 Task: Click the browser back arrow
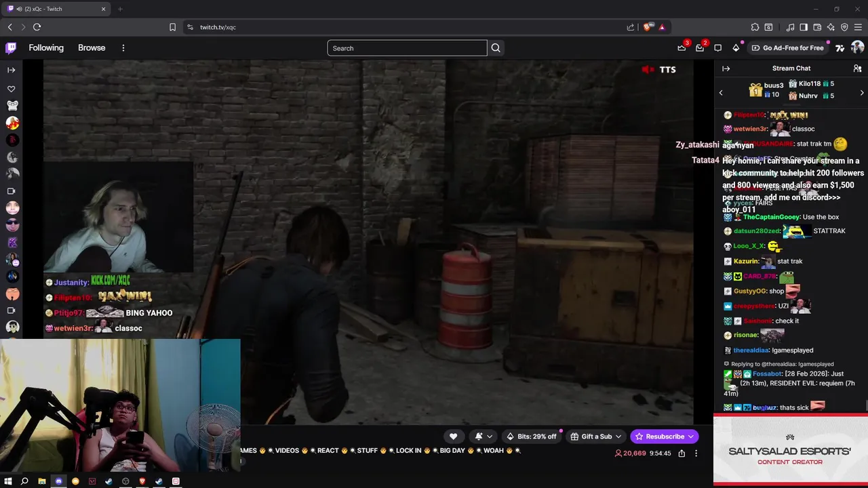9,27
